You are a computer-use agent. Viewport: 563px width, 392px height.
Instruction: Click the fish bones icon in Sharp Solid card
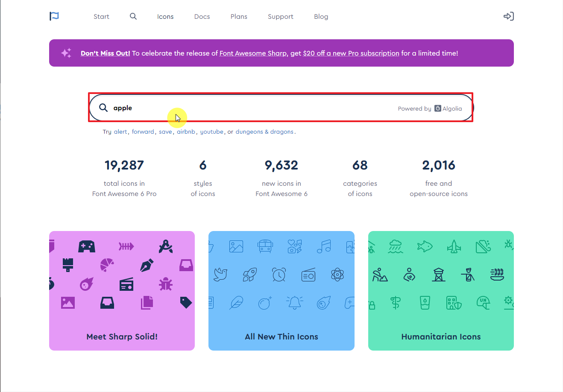pos(126,246)
